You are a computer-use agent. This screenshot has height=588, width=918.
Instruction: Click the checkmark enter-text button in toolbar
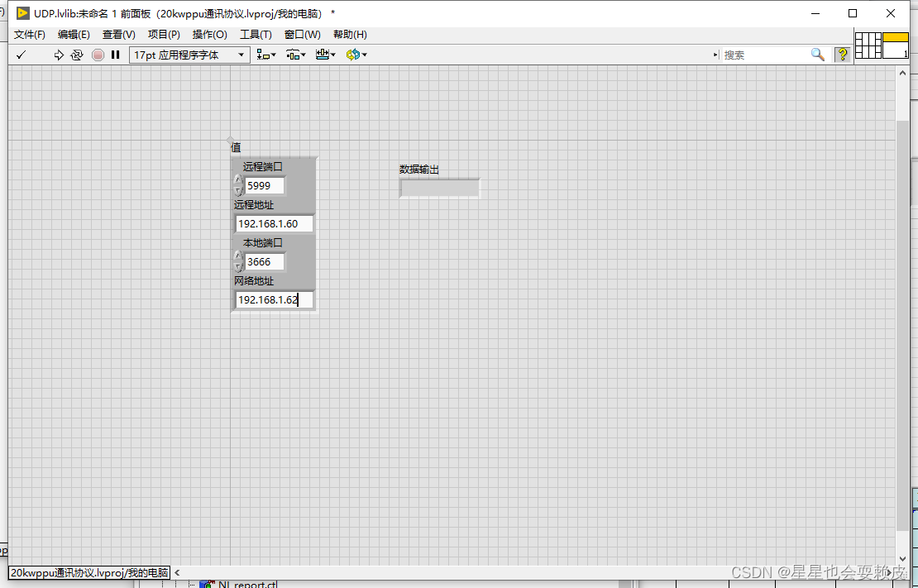(21, 55)
